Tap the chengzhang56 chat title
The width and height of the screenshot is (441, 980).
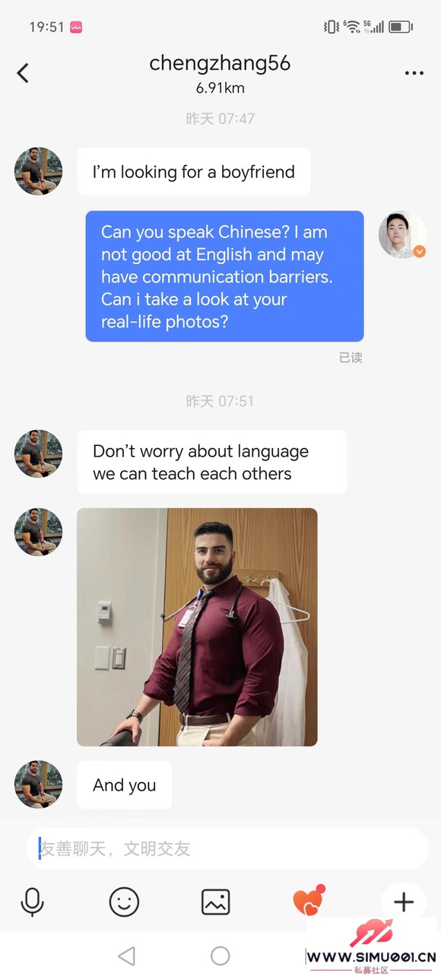(220, 63)
